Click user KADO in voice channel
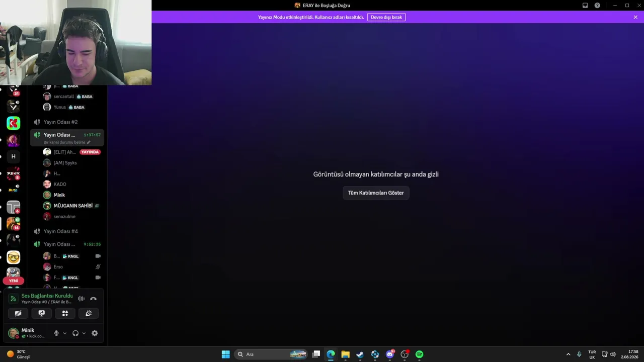Viewport: 644px width, 362px height. click(60, 184)
